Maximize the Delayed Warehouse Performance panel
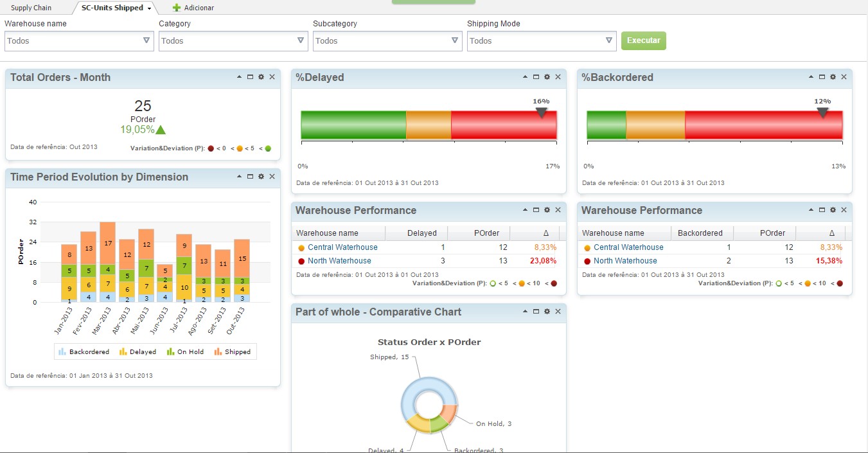This screenshot has width=868, height=453. coord(536,210)
